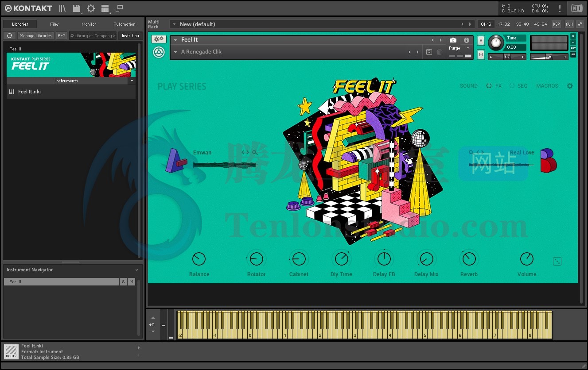Expand the info bar arrow next to Feel It.nki
Image resolution: width=588 pixels, height=370 pixels.
click(138, 347)
